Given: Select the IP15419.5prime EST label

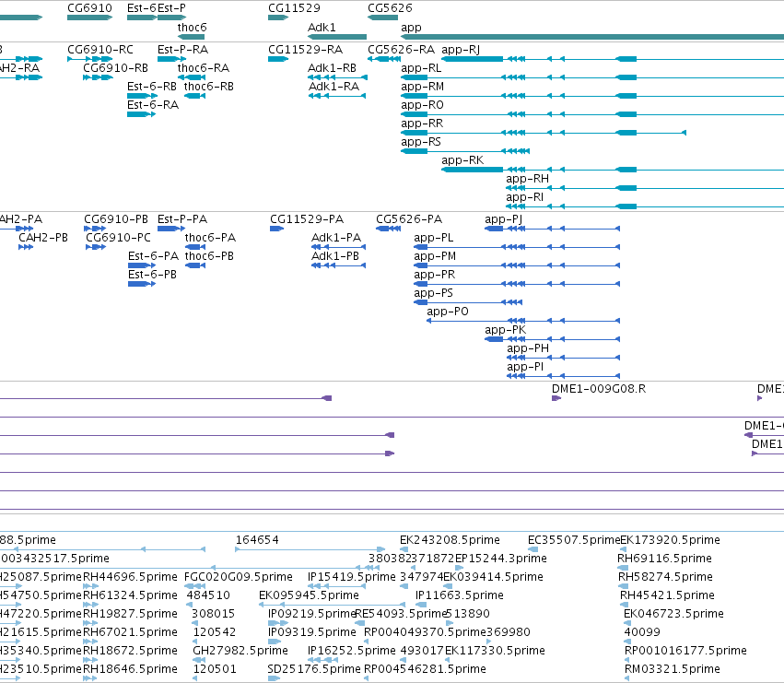Looking at the screenshot, I should click(x=352, y=577).
